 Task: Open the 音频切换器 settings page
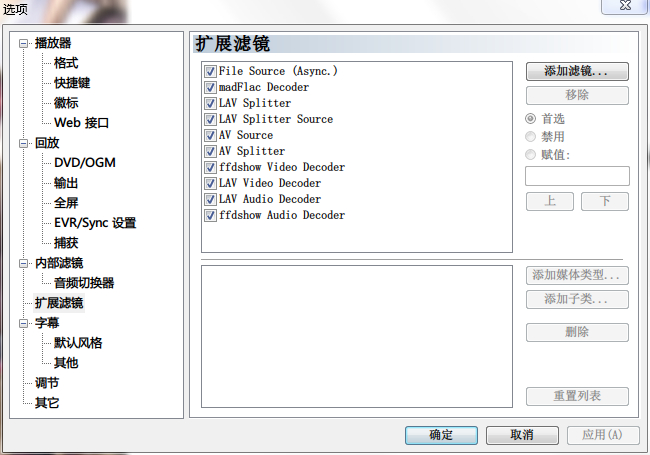click(84, 283)
